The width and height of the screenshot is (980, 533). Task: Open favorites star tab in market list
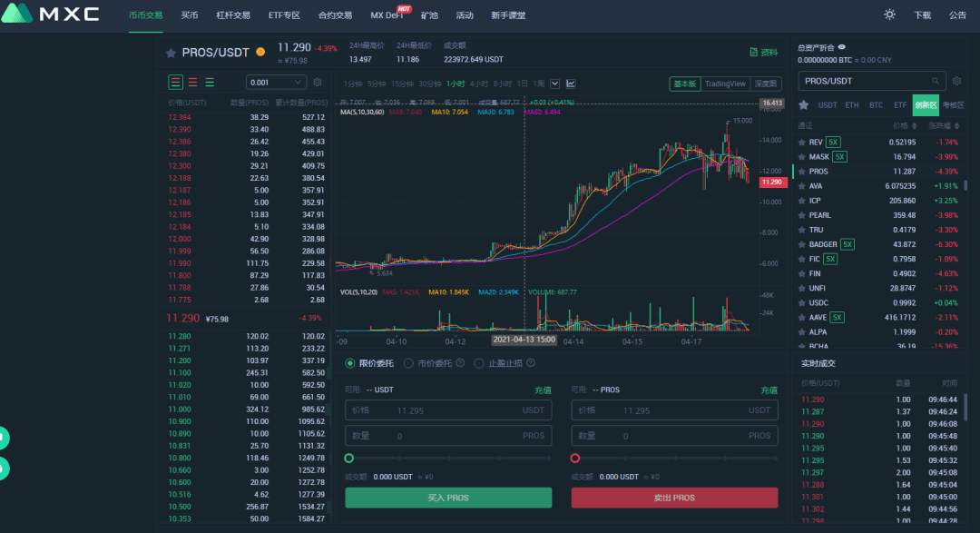click(804, 105)
